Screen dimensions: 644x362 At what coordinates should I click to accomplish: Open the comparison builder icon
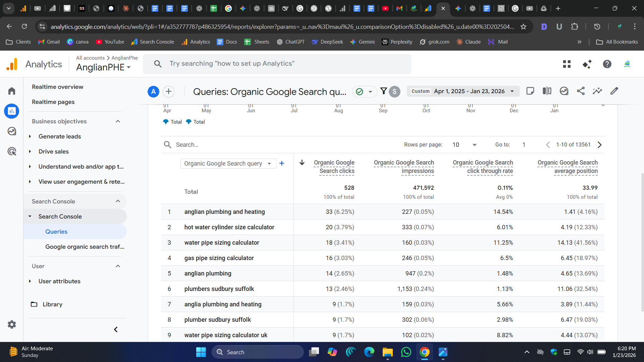click(547, 91)
